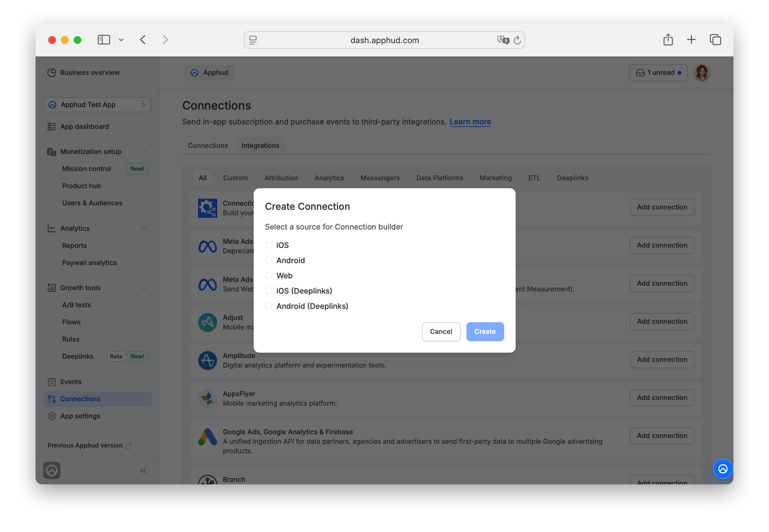Click the dash.apphud.com address bar

(x=384, y=40)
